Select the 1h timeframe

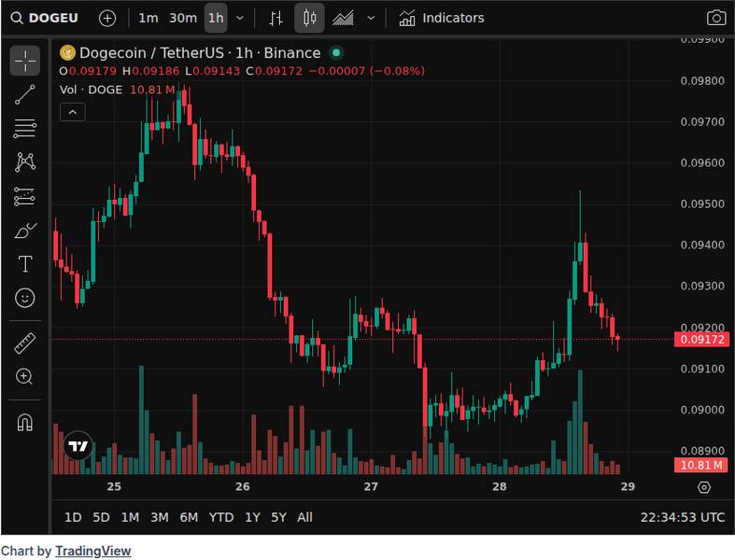216,19
